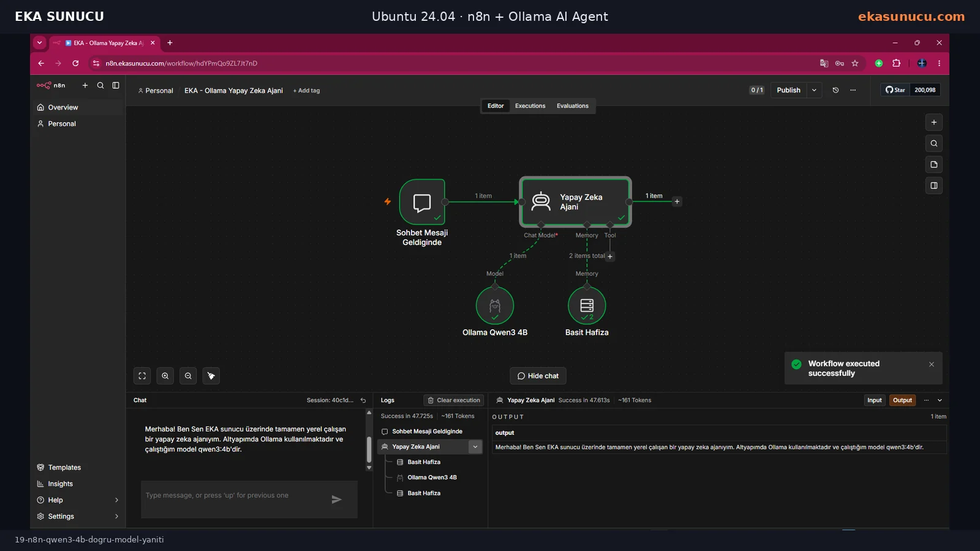
Task: Select the Sohbet Mesaji Geldiginde trigger node
Action: click(422, 202)
